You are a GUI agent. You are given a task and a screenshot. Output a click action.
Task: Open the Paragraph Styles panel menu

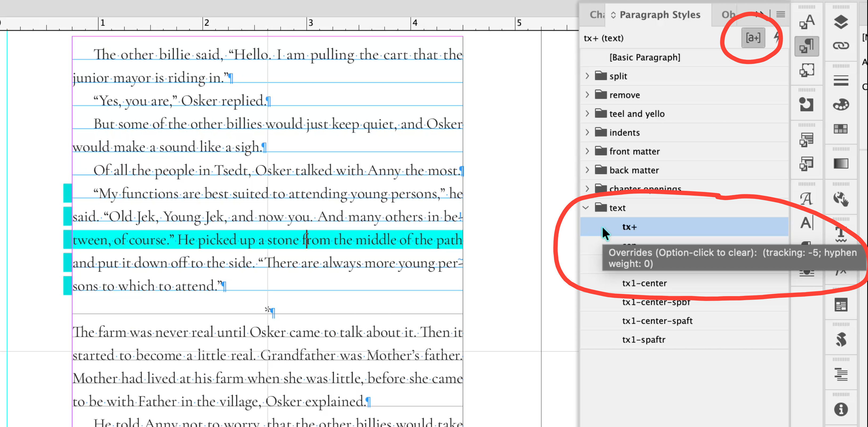(781, 14)
